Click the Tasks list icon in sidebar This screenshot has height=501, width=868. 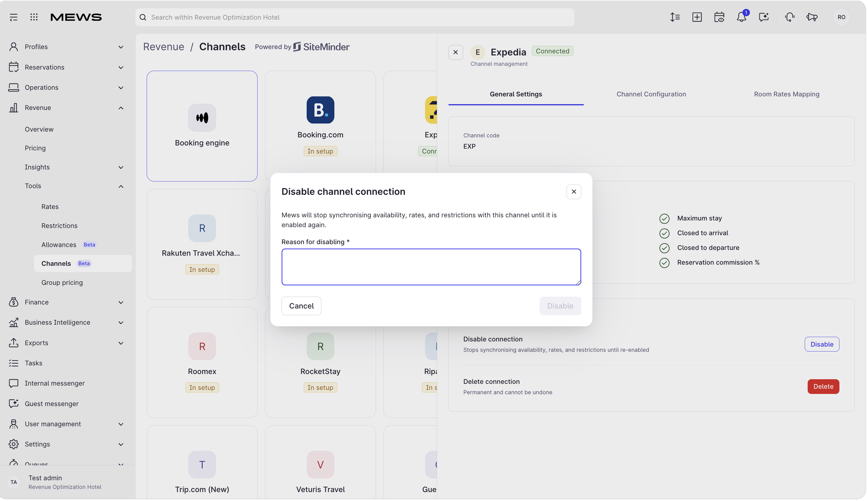[13, 363]
